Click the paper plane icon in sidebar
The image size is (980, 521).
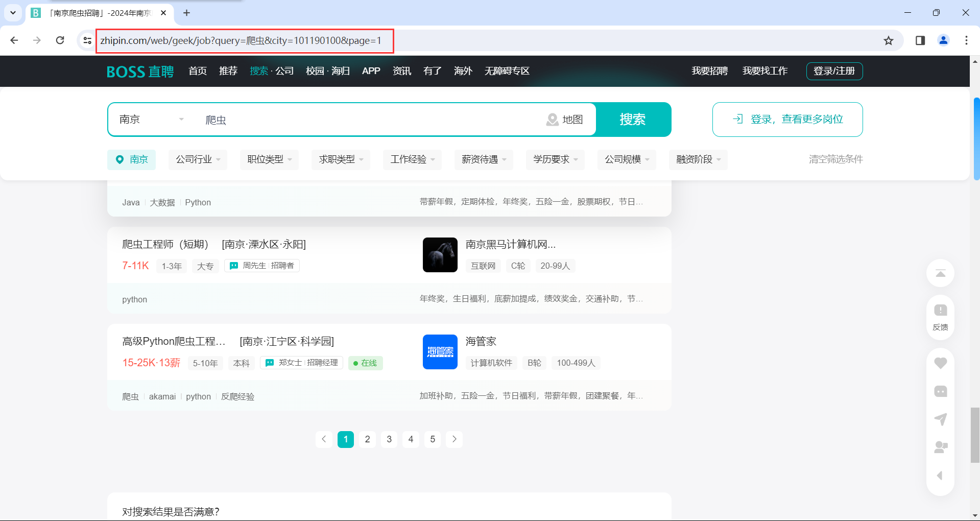click(940, 419)
